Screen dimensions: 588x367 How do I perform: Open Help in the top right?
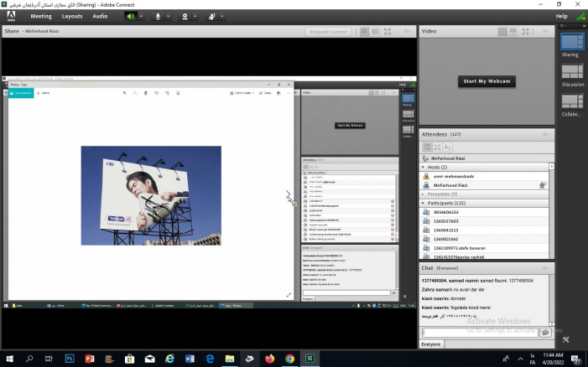tap(561, 16)
